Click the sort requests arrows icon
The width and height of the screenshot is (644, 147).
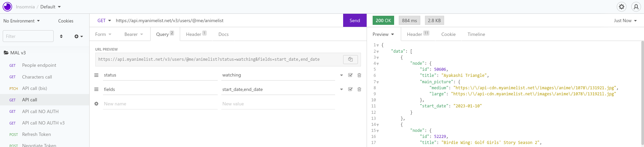61,36
